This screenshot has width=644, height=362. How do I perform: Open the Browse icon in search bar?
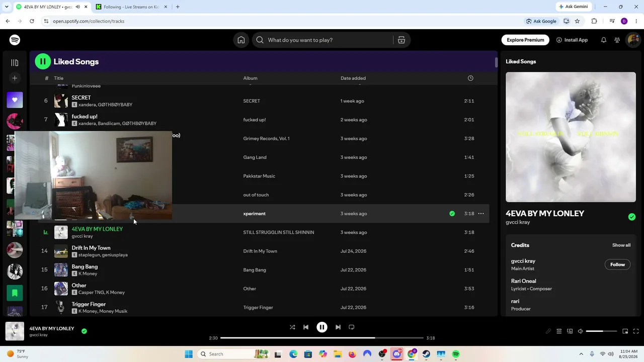pos(401,40)
